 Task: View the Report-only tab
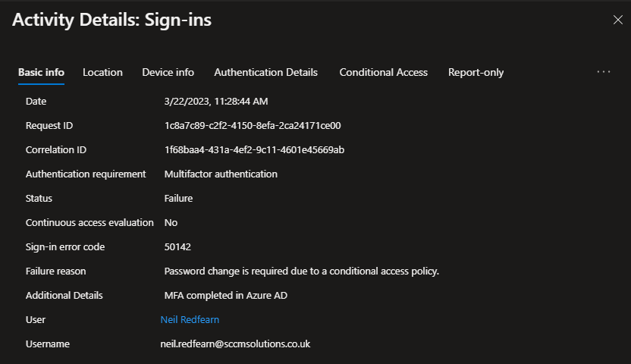pos(476,72)
